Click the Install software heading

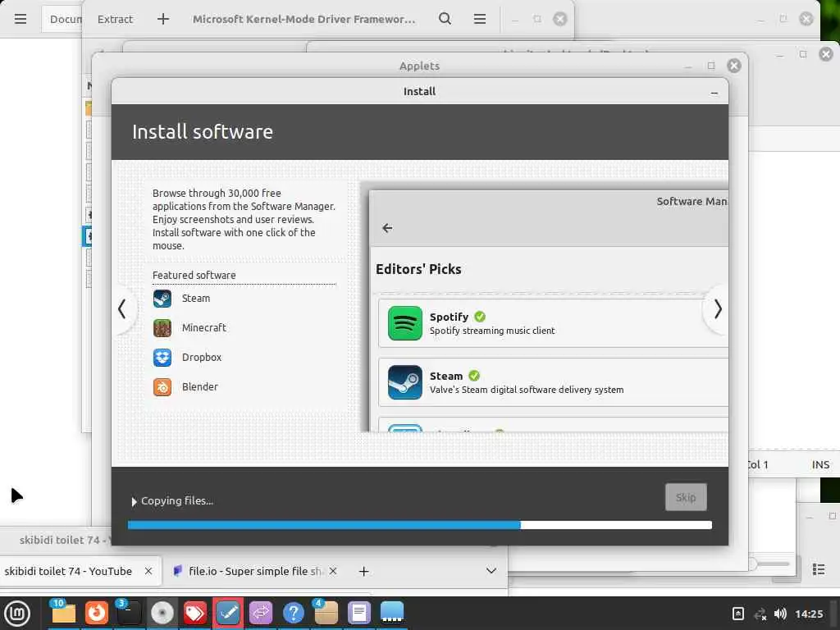[x=203, y=132]
